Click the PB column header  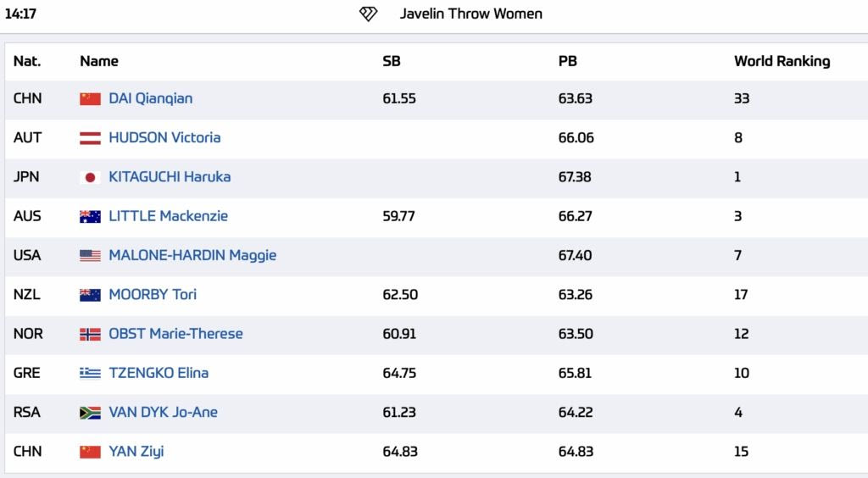pos(567,61)
